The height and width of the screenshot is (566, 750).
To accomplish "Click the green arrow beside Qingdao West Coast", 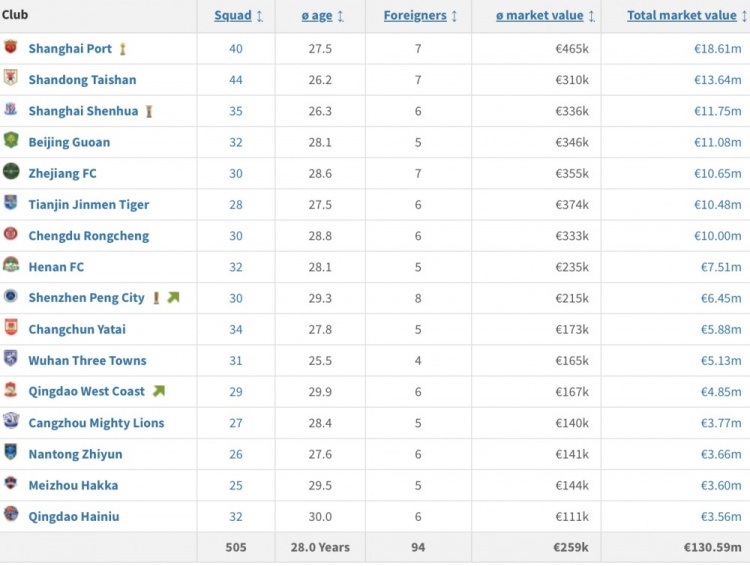I will coord(158,391).
